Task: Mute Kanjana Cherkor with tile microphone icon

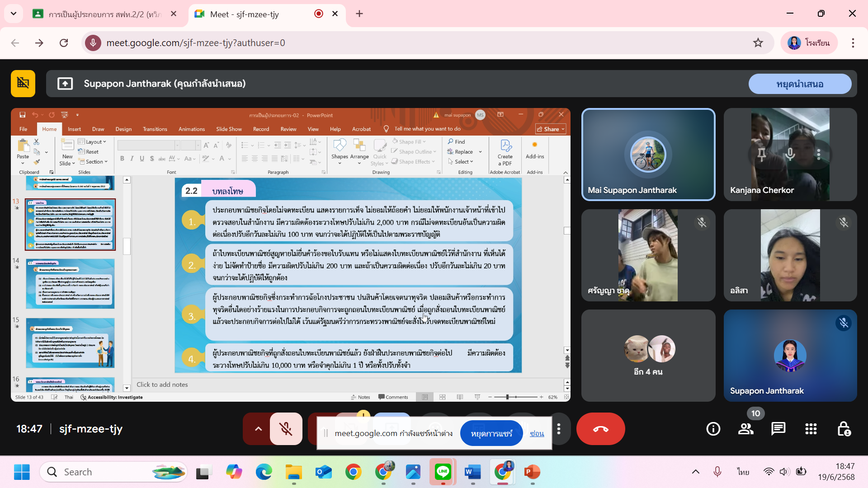Action: coord(790,155)
